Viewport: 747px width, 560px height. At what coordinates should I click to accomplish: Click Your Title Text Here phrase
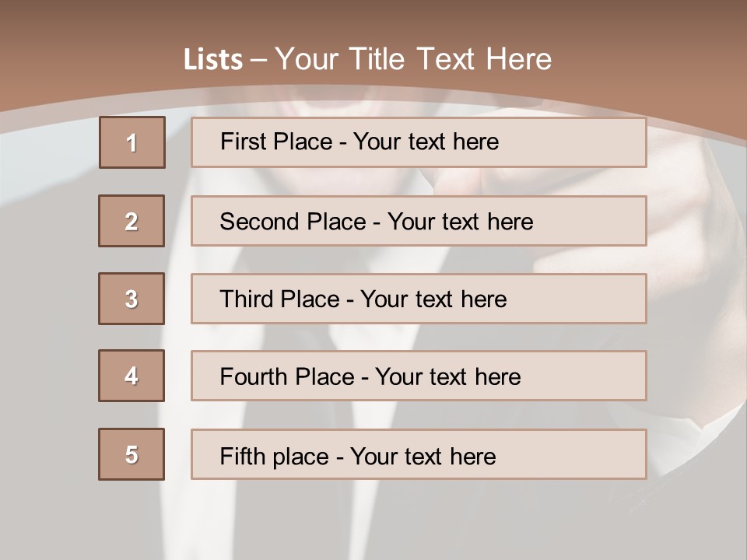(x=413, y=59)
